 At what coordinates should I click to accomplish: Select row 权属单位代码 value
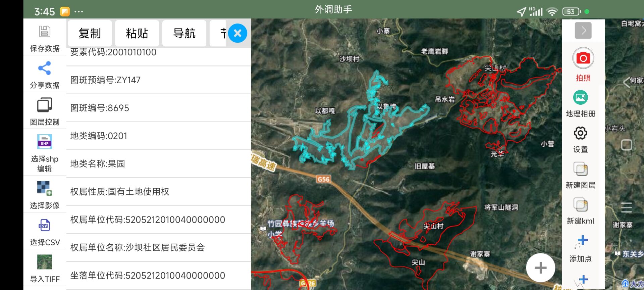159,220
